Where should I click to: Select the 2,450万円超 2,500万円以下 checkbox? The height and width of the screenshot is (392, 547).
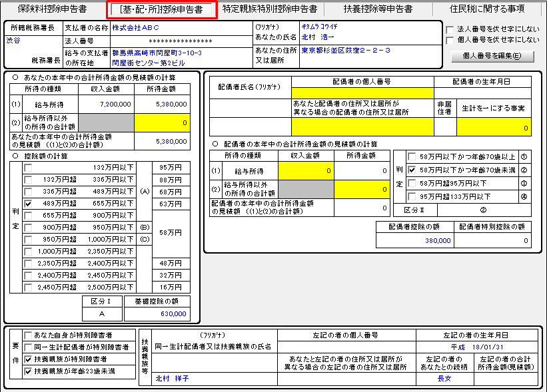[28, 288]
